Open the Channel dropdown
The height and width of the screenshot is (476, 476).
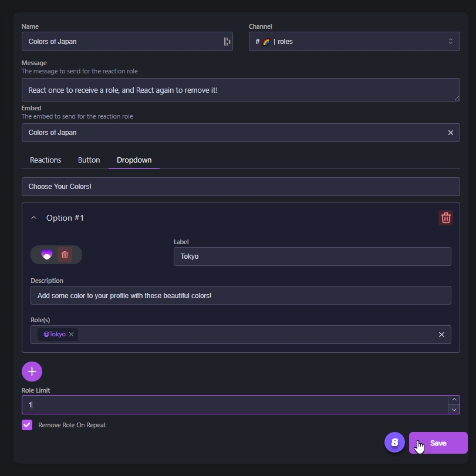[354, 41]
